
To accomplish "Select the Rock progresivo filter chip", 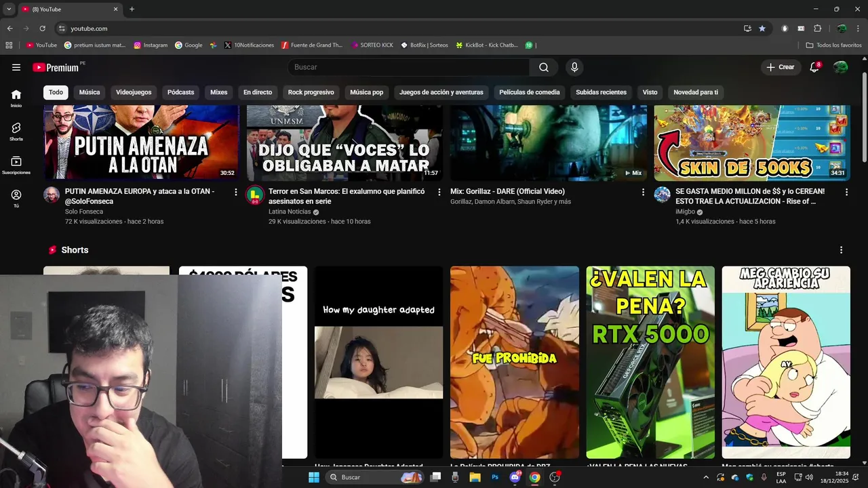I will tap(311, 92).
